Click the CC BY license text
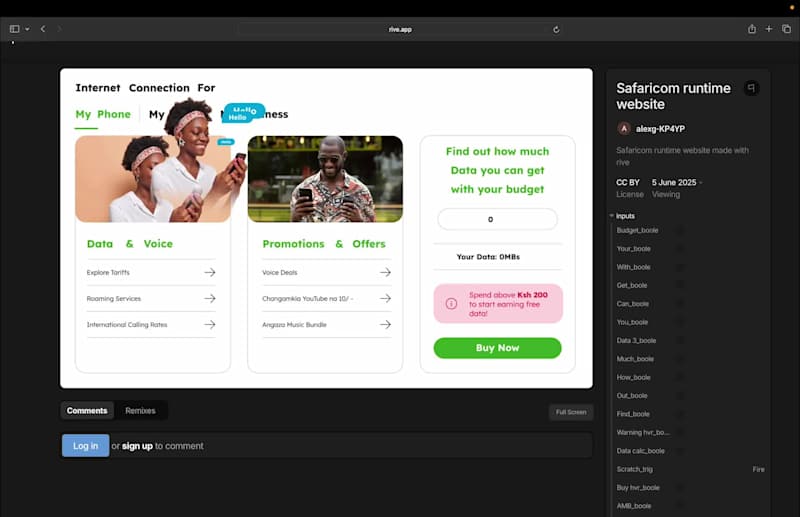This screenshot has height=517, width=800. pyautogui.click(x=628, y=182)
